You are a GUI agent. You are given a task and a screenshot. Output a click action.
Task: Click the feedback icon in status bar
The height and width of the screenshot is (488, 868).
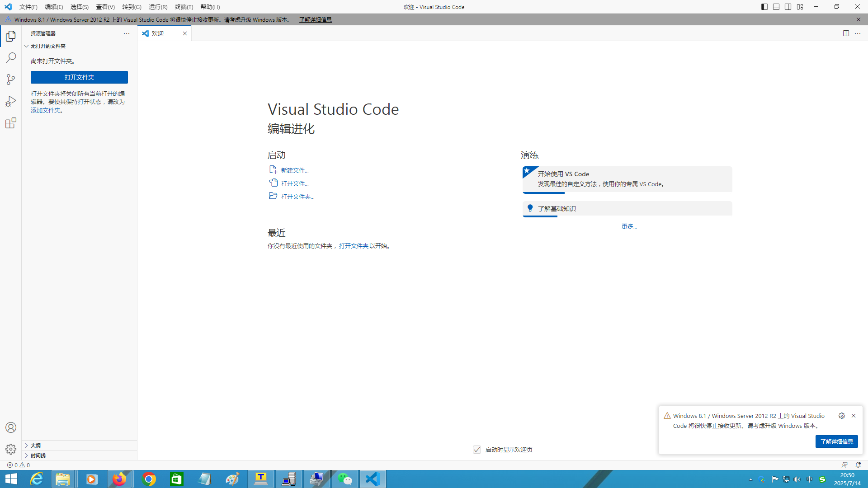pyautogui.click(x=844, y=465)
